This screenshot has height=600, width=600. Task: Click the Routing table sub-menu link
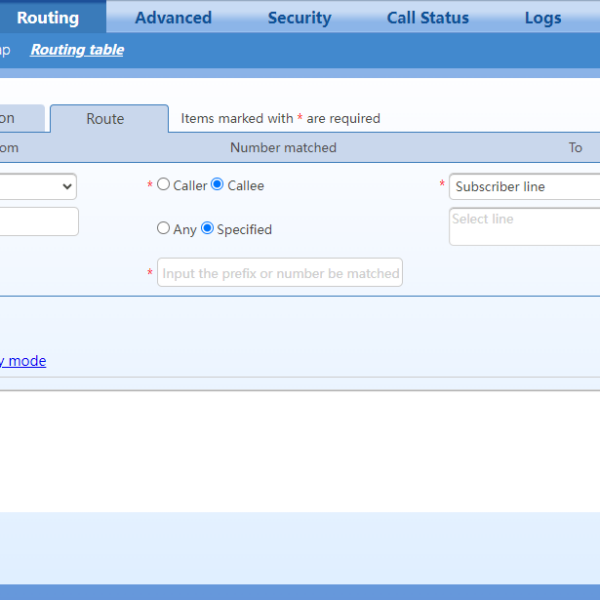77,50
